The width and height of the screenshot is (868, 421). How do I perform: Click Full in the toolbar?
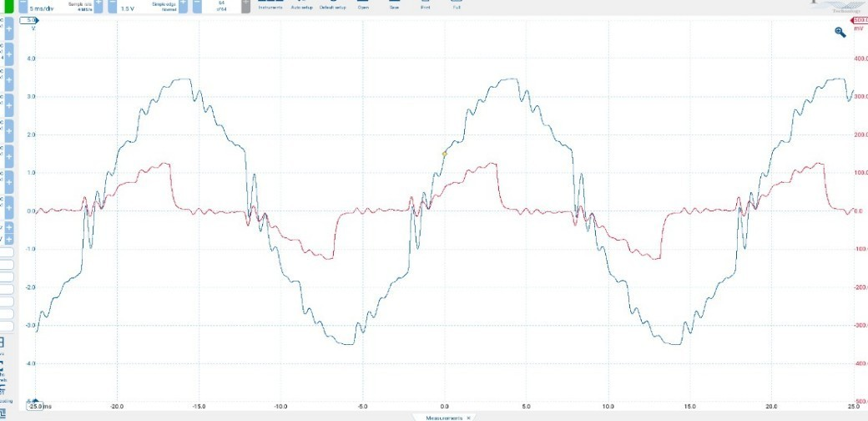click(457, 5)
